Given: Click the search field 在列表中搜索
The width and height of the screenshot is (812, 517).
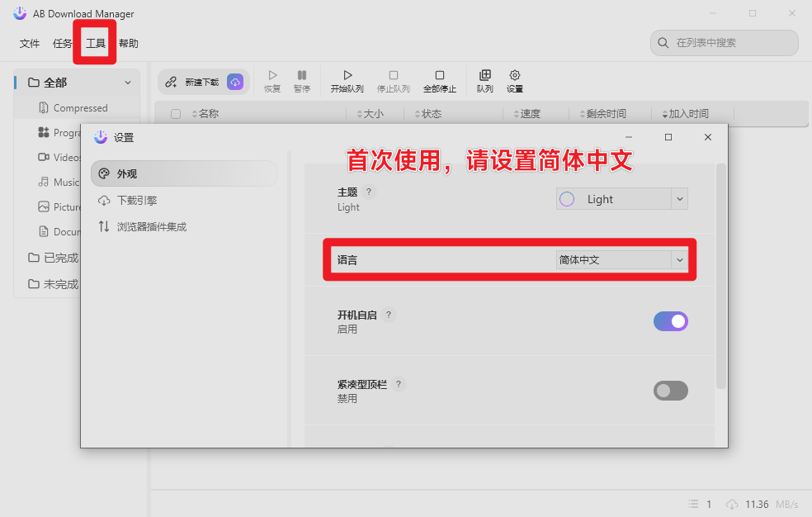Looking at the screenshot, I should 724,42.
